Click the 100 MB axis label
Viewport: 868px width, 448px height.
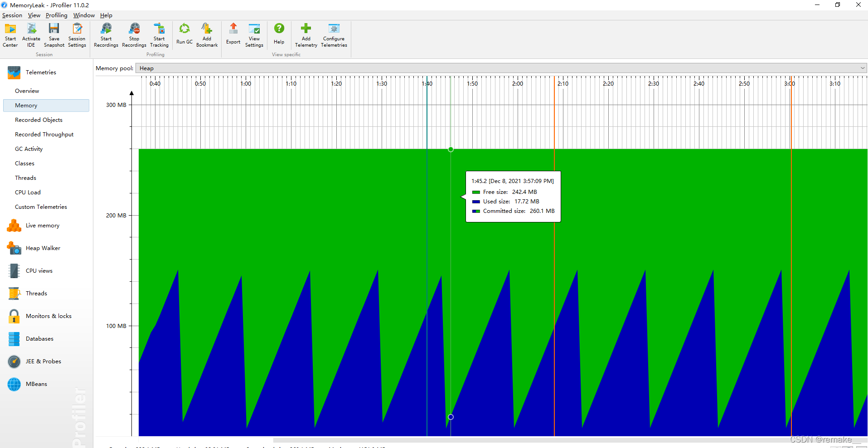116,326
